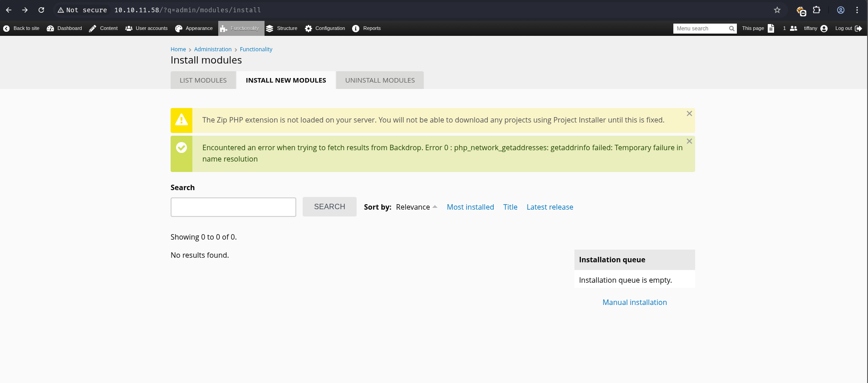This screenshot has width=868, height=383.
Task: Open the Dashboard admin menu item
Action: tap(64, 28)
